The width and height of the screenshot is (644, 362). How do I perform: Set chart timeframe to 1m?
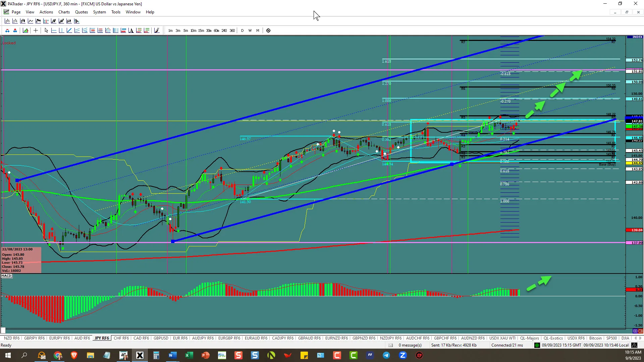(170, 31)
